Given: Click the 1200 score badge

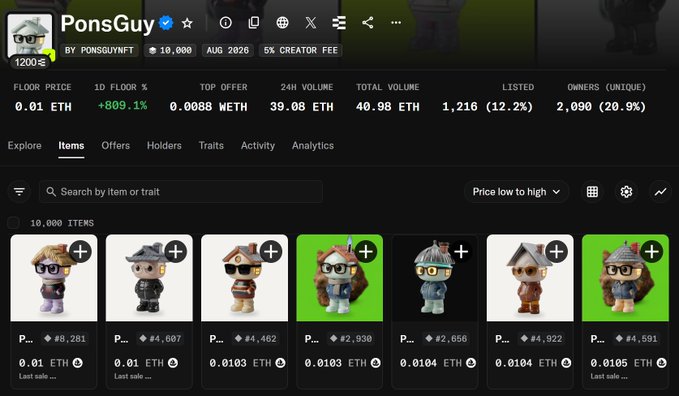Looking at the screenshot, I should (x=30, y=62).
